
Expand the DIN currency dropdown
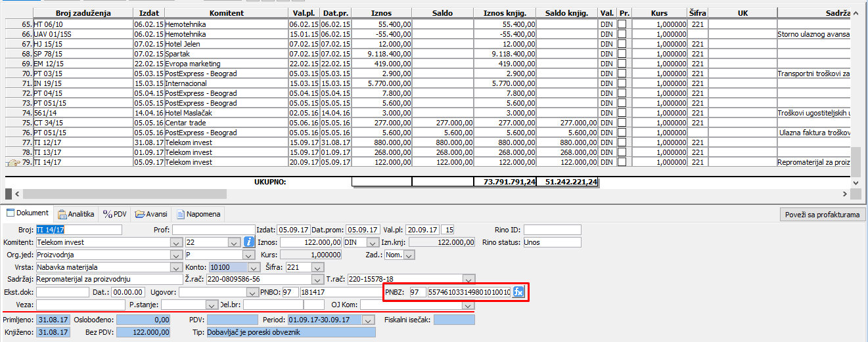pyautogui.click(x=373, y=242)
